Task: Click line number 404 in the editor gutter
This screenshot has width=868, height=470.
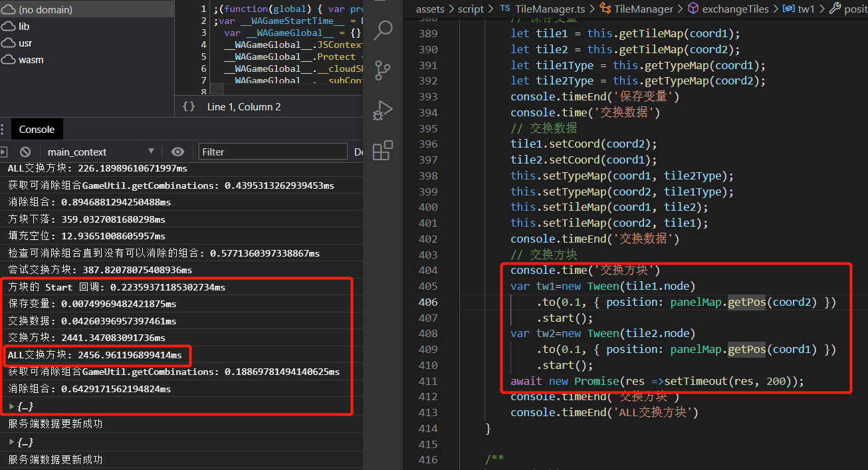Action: point(428,270)
